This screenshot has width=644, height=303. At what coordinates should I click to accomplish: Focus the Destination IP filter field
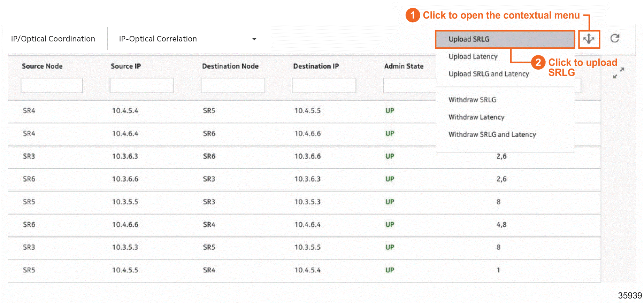click(x=324, y=85)
